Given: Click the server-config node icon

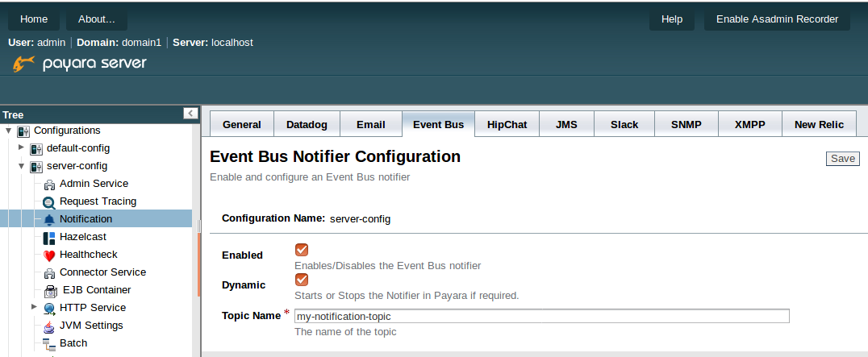Looking at the screenshot, I should [x=36, y=166].
